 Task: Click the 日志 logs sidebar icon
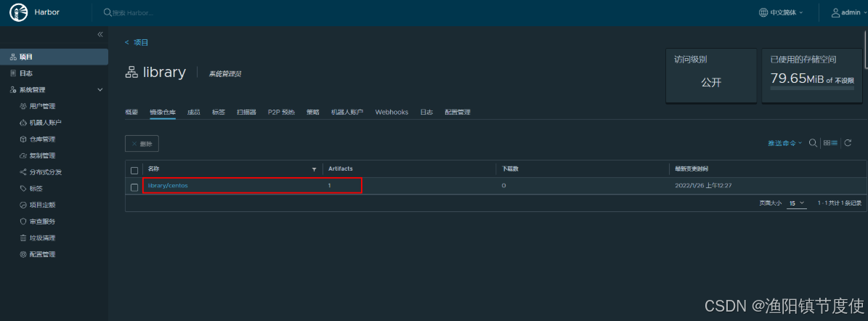pos(13,73)
